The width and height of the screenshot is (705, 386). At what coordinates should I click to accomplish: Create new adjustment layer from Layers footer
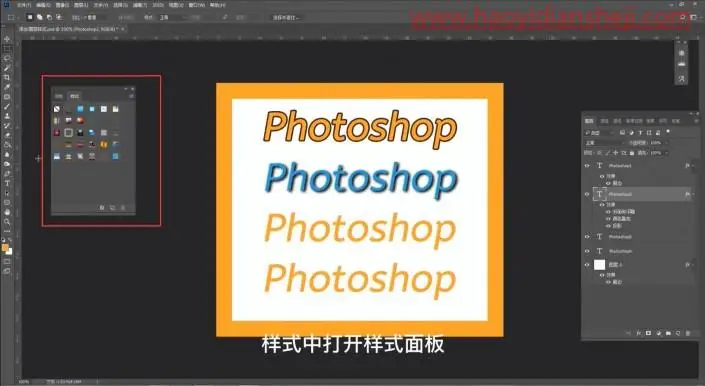tap(658, 333)
